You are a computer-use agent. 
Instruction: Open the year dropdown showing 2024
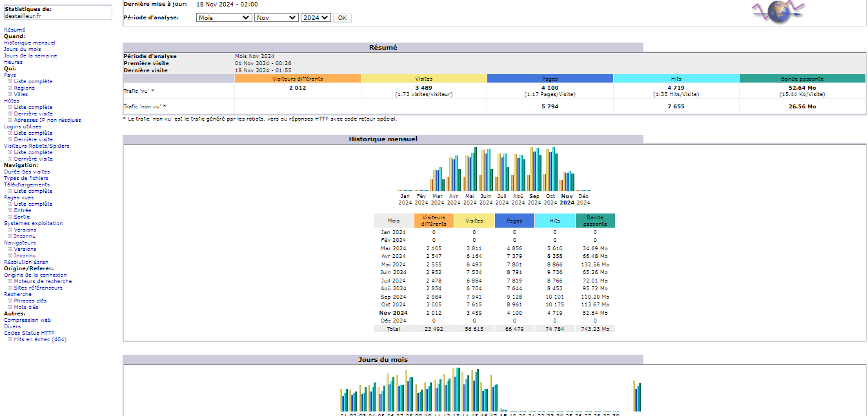[316, 17]
